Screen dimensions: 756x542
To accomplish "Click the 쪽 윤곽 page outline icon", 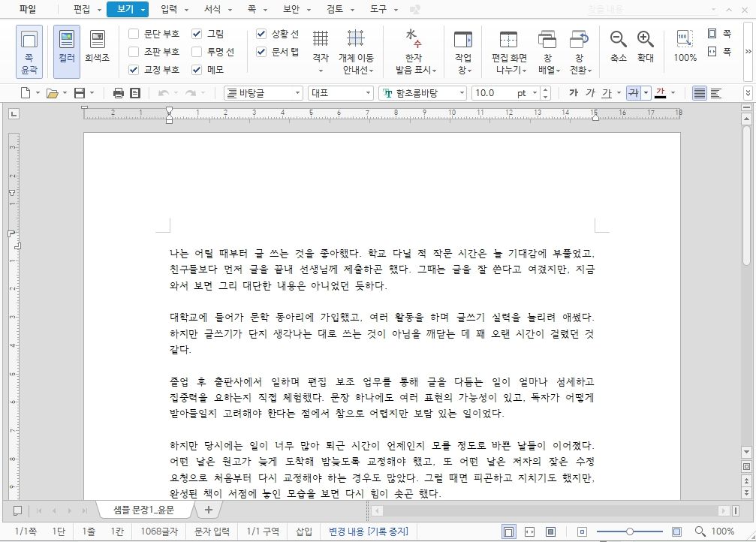I will [29, 52].
